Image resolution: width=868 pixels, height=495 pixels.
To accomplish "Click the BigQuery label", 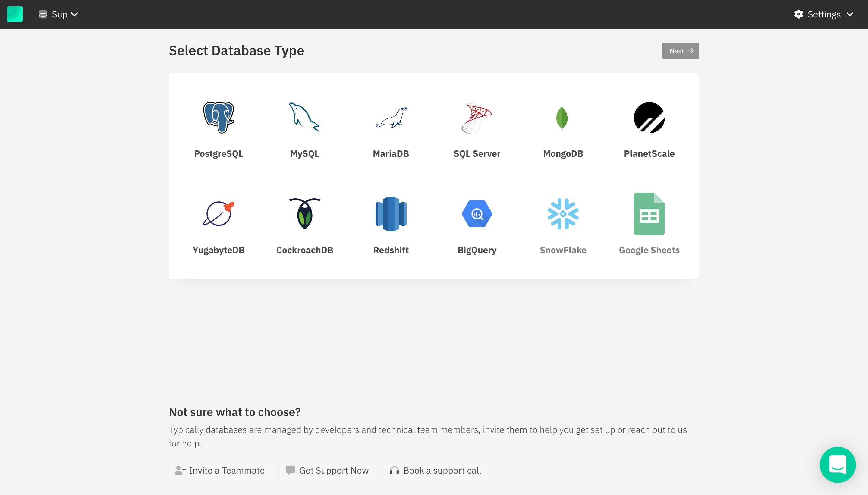I will (477, 250).
